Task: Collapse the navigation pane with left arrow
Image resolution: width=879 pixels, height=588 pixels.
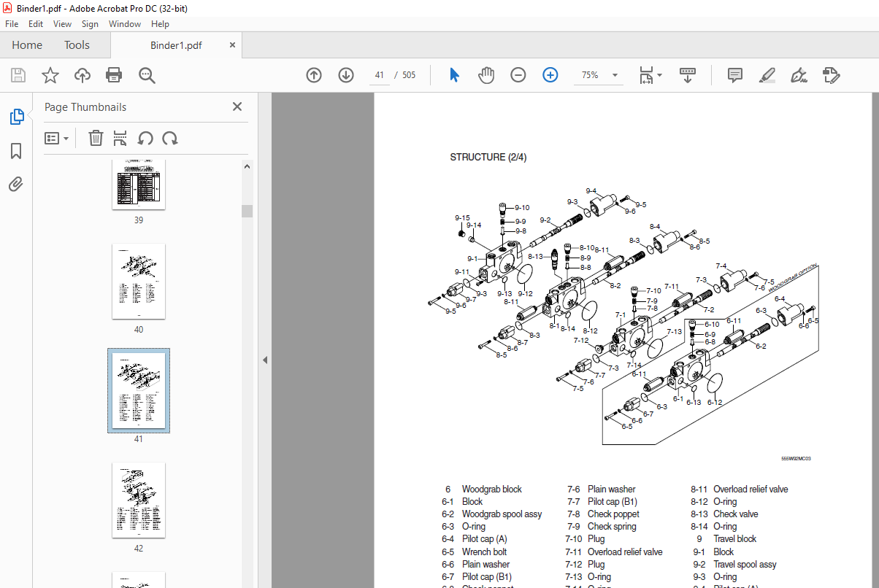Action: click(x=265, y=360)
